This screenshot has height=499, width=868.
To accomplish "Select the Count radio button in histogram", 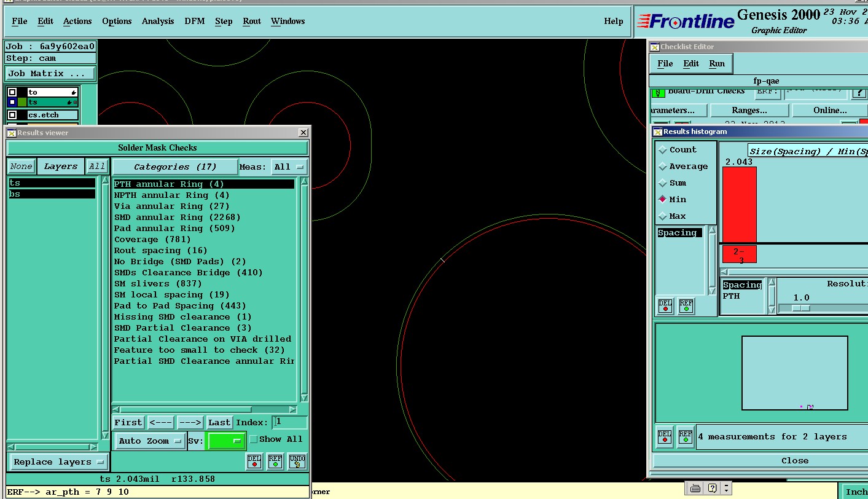I will point(663,150).
